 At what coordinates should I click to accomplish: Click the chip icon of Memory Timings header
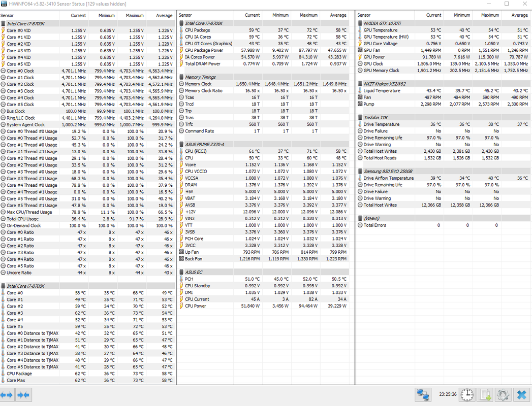(182, 77)
